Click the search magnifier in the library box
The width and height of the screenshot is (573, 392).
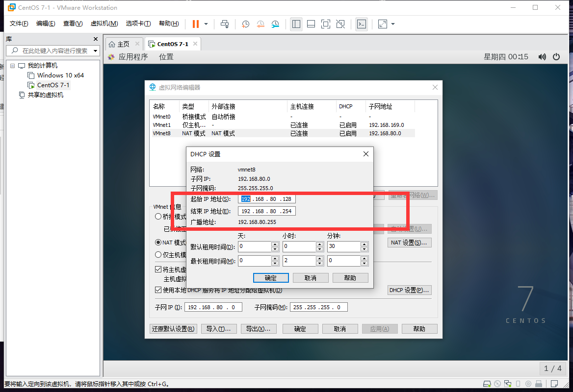(x=15, y=50)
